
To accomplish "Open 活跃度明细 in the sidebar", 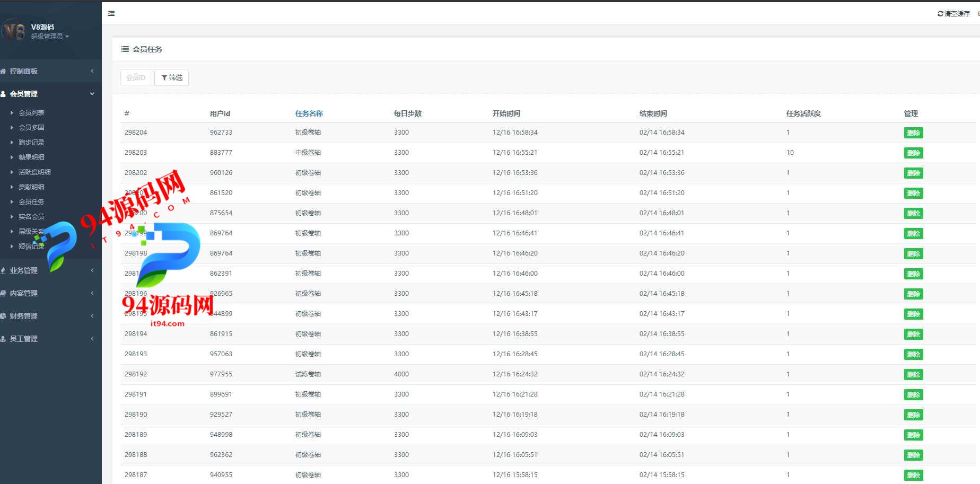I will tap(34, 172).
